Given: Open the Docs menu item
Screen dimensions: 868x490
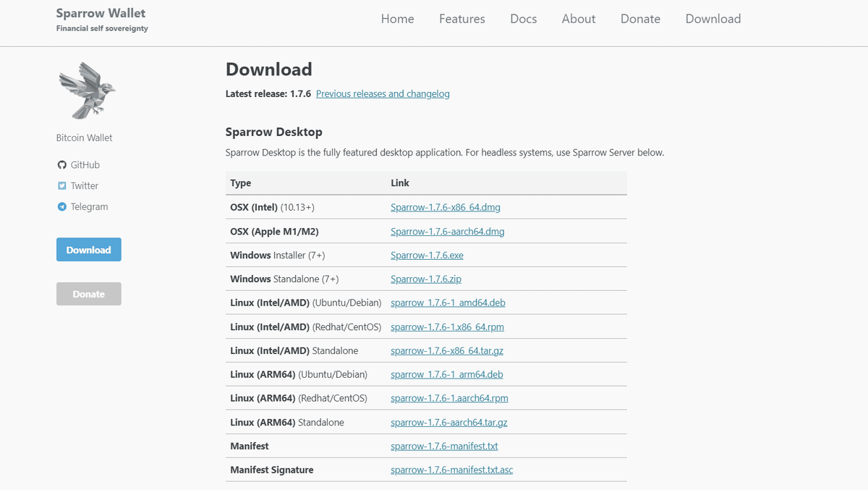Looking at the screenshot, I should click(524, 19).
